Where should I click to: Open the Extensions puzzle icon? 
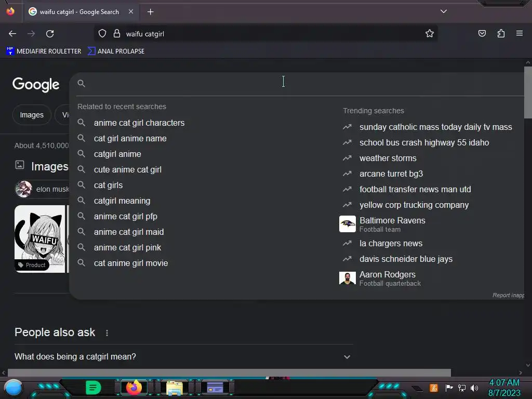point(501,33)
